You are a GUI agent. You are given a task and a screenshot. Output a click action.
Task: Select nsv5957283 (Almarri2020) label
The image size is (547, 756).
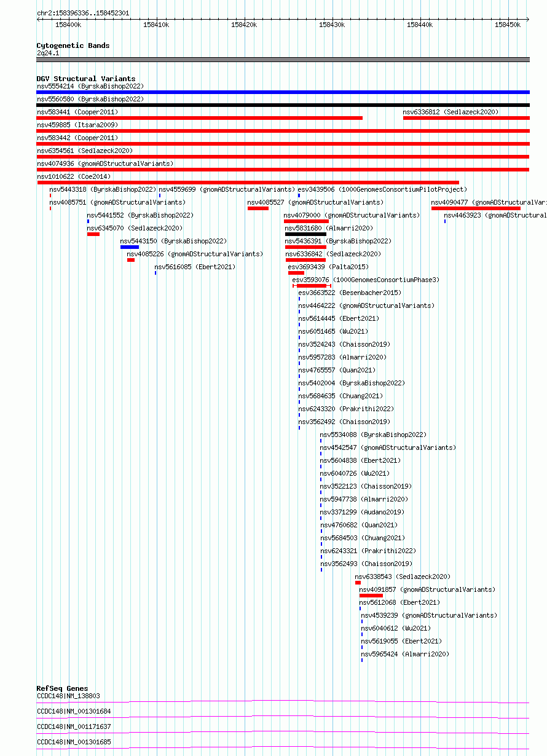point(343,358)
